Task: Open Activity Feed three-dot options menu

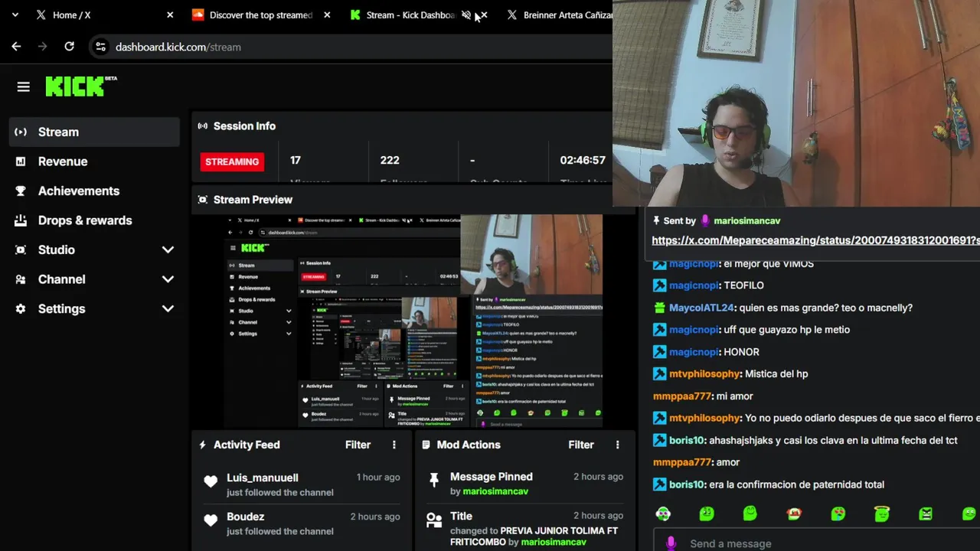Action: click(394, 445)
